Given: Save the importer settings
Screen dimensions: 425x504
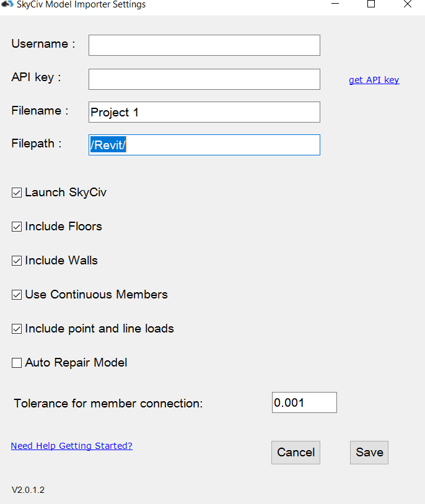Looking at the screenshot, I should (369, 453).
